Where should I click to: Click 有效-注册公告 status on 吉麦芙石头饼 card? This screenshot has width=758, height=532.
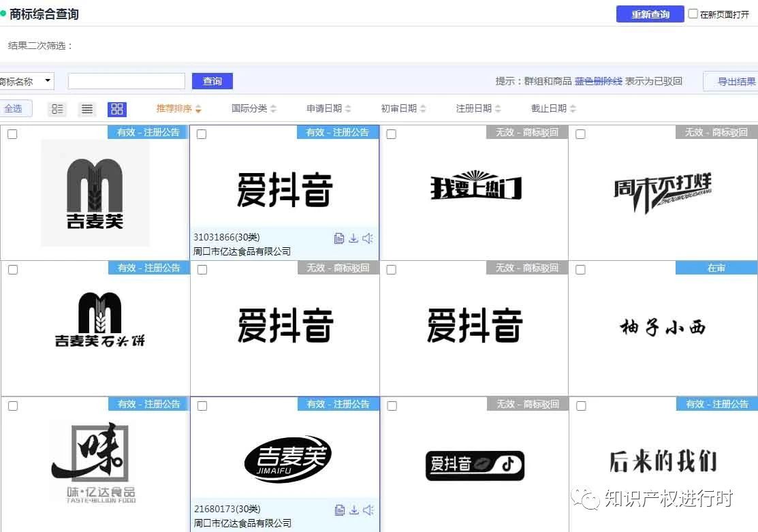click(149, 268)
